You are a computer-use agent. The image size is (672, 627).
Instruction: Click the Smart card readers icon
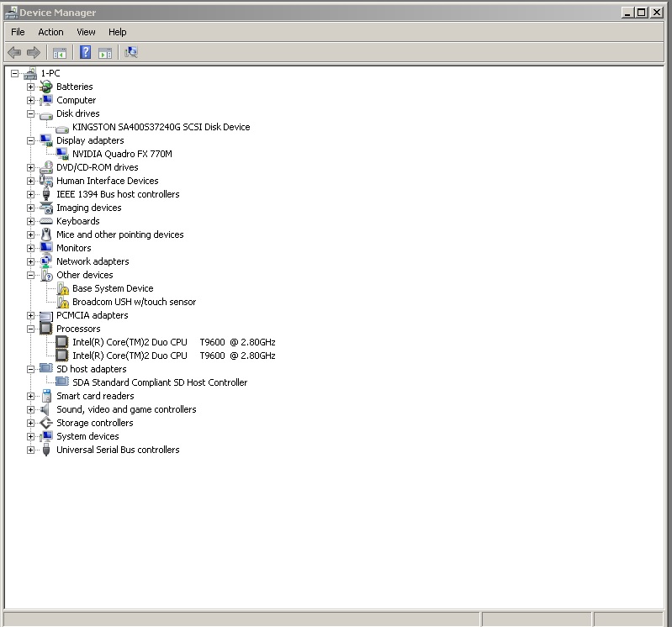tap(46, 396)
